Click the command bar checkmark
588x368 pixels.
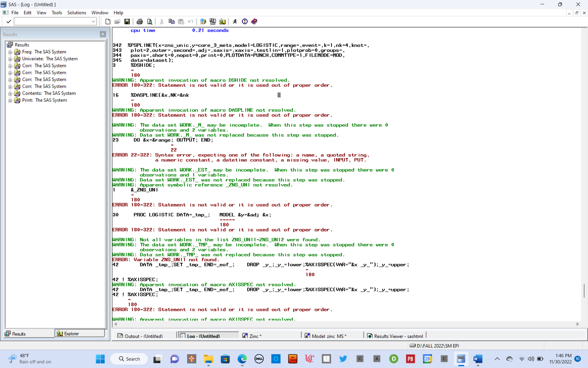tap(9, 21)
